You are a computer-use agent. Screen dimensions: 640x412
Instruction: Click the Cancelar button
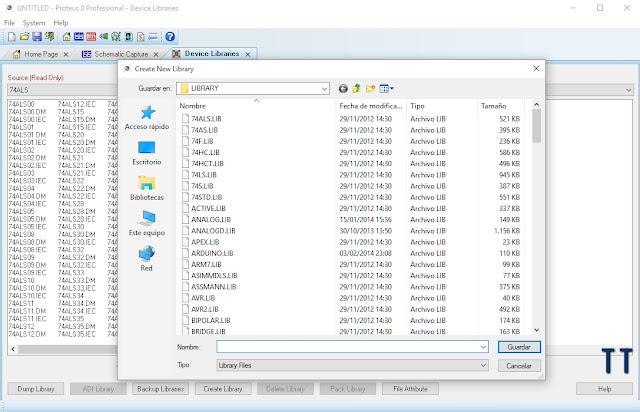pos(519,366)
